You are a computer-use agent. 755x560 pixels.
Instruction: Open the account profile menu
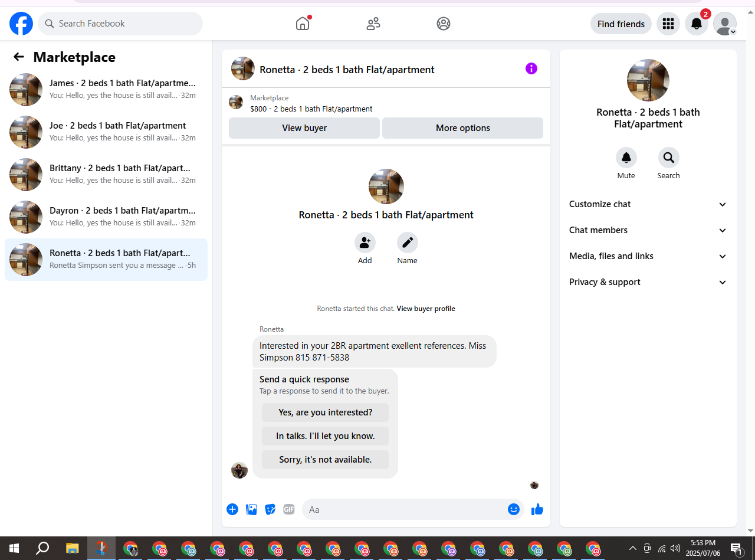[725, 24]
